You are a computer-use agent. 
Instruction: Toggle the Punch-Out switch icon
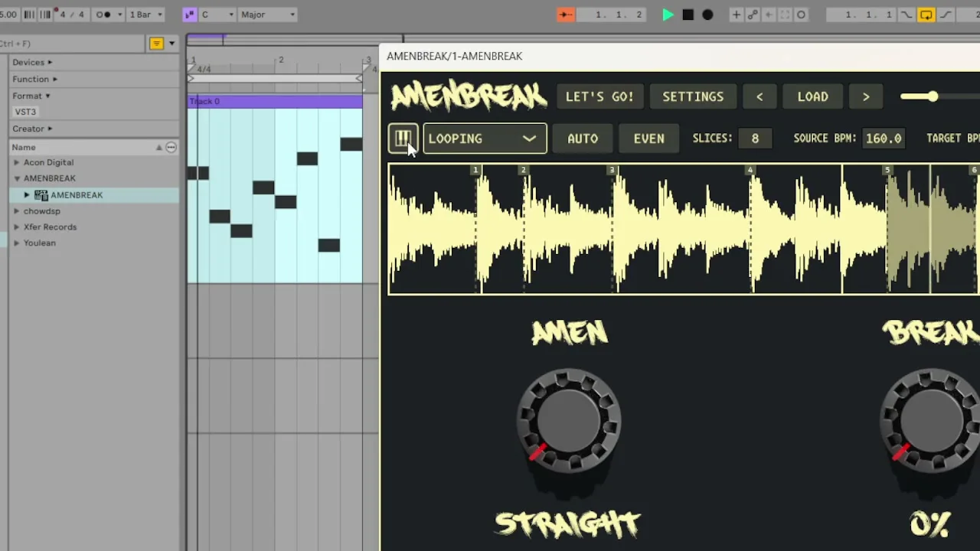[x=946, y=15]
